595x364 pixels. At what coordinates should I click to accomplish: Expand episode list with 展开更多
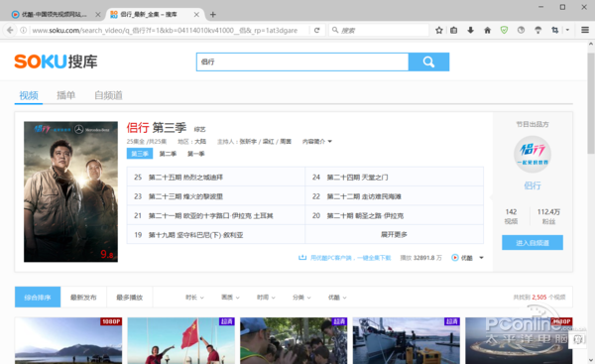[394, 235]
